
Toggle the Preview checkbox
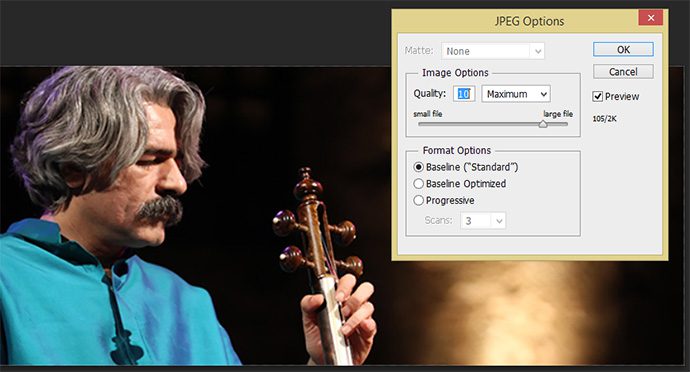(x=598, y=96)
